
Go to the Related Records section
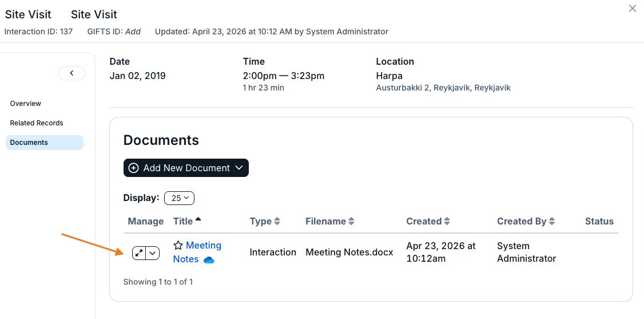(x=37, y=123)
